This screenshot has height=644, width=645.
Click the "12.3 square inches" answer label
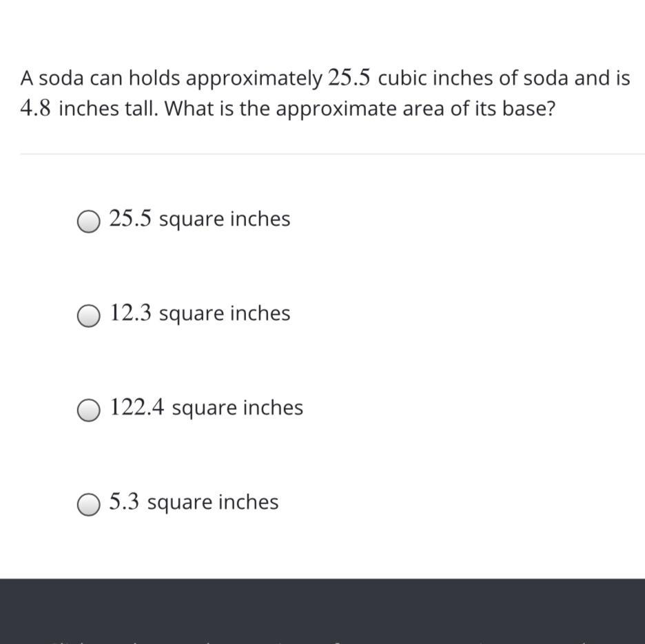coord(200,313)
